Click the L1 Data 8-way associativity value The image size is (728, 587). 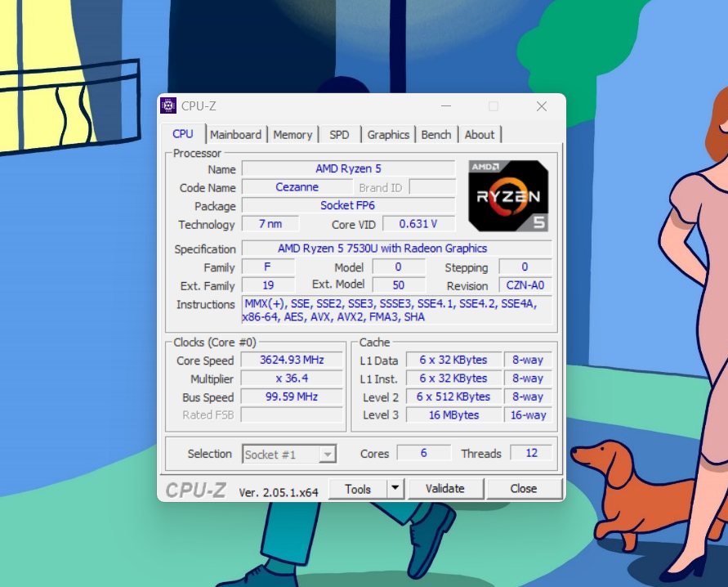click(x=528, y=360)
